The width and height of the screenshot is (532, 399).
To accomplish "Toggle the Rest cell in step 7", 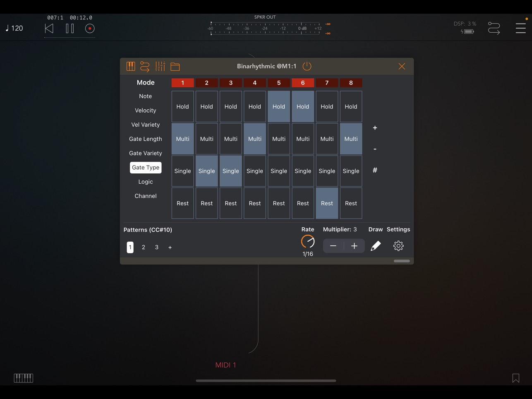I will tap(327, 203).
